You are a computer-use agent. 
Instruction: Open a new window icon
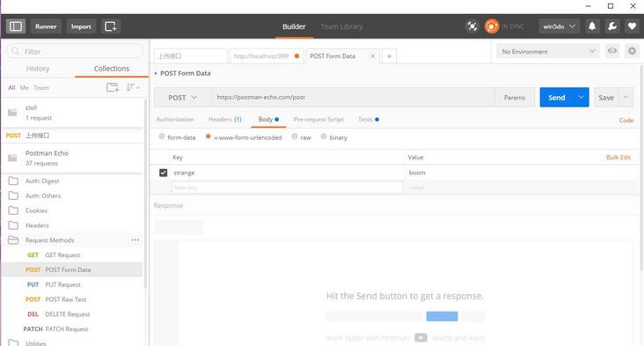point(110,26)
